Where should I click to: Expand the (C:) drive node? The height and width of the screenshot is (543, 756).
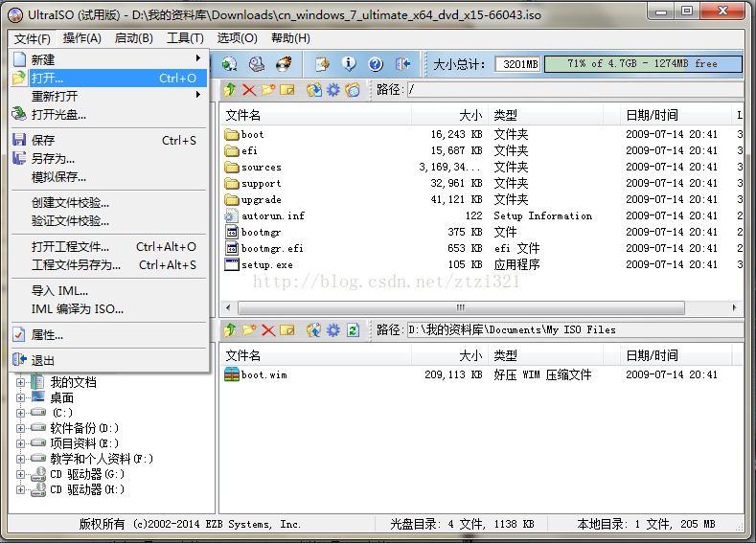click(x=20, y=413)
